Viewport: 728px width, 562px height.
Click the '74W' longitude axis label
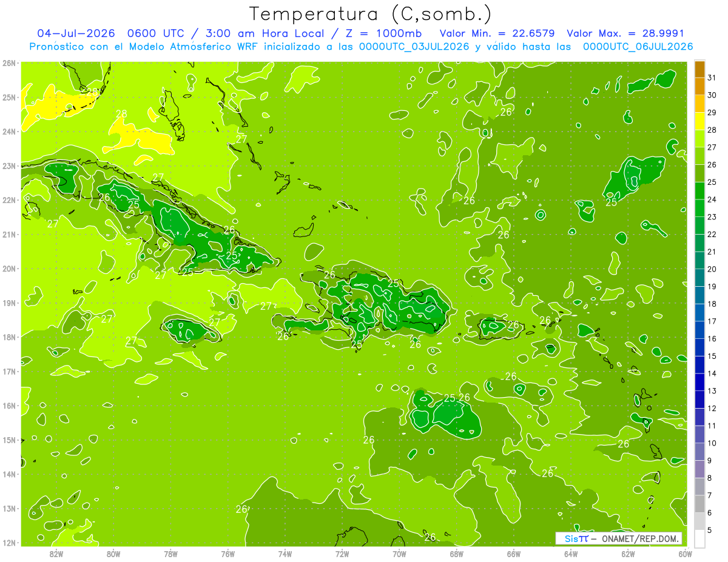[285, 554]
